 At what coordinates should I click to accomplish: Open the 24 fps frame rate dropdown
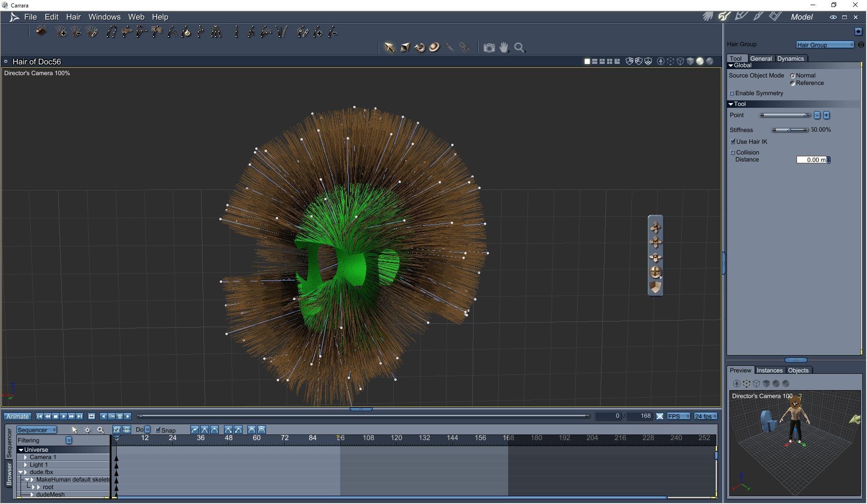(706, 416)
